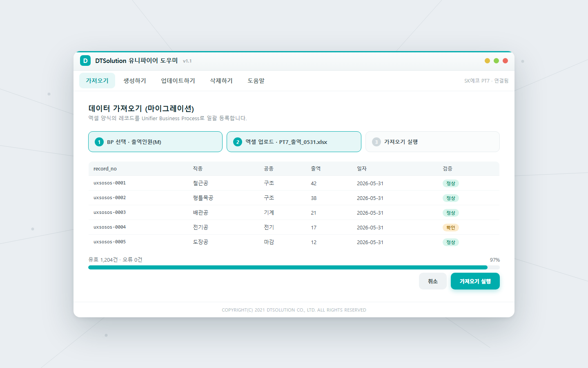Viewport: 588px width, 368px height.
Task: Open the 생성하기 tab
Action: coord(135,81)
